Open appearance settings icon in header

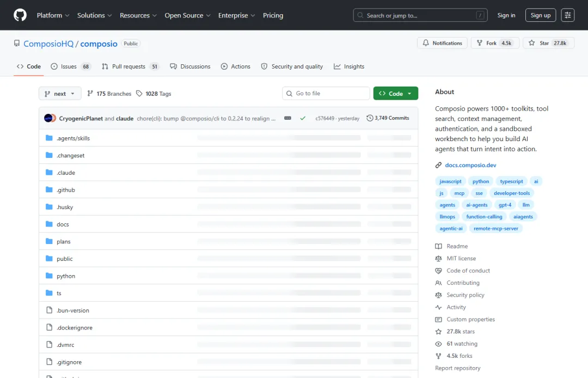coord(567,15)
